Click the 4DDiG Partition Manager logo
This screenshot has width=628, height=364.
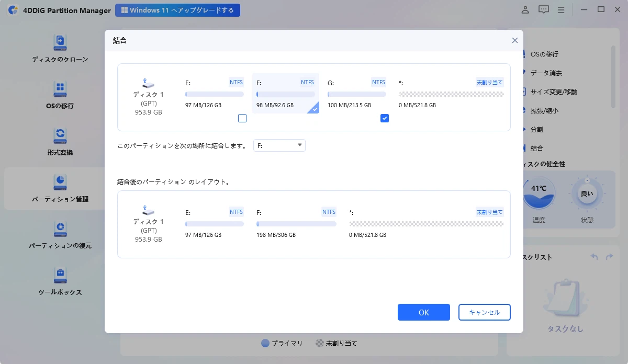[x=14, y=10]
